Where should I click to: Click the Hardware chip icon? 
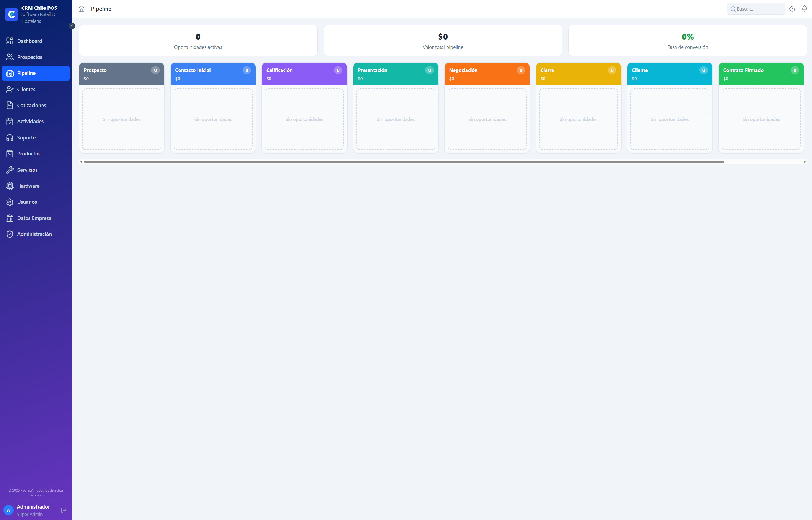[x=10, y=186]
